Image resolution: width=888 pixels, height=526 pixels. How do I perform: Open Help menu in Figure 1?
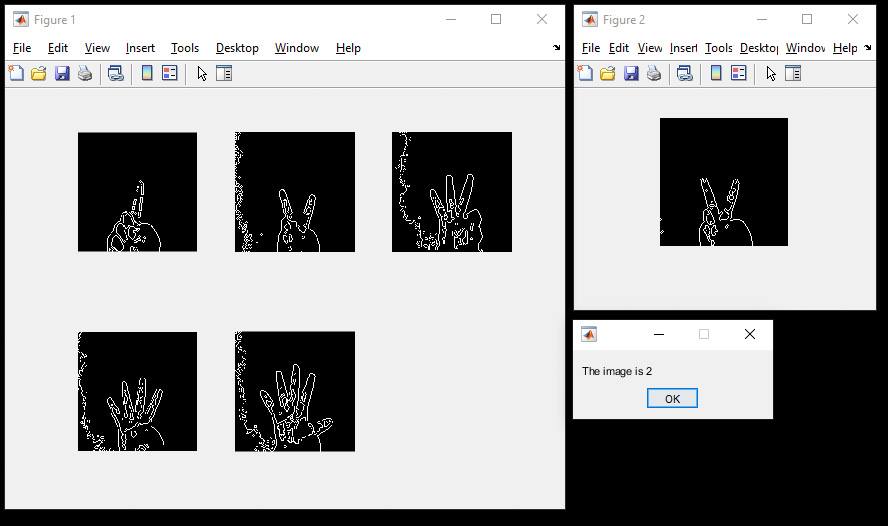348,48
